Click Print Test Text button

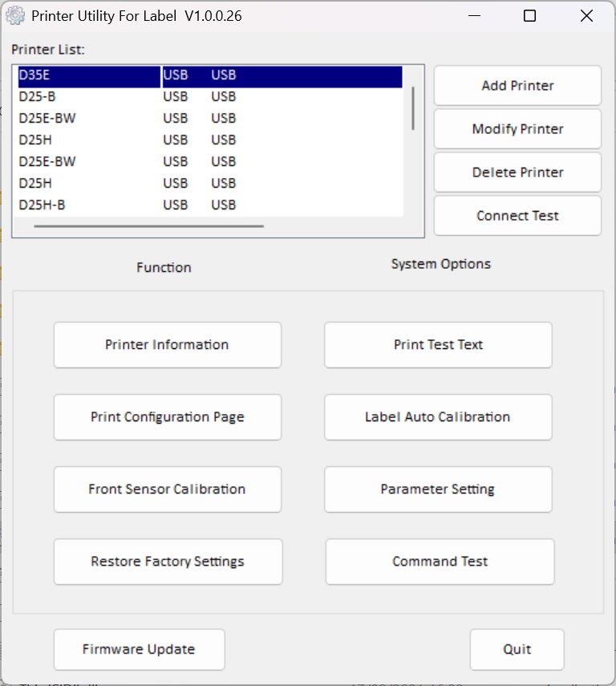438,345
